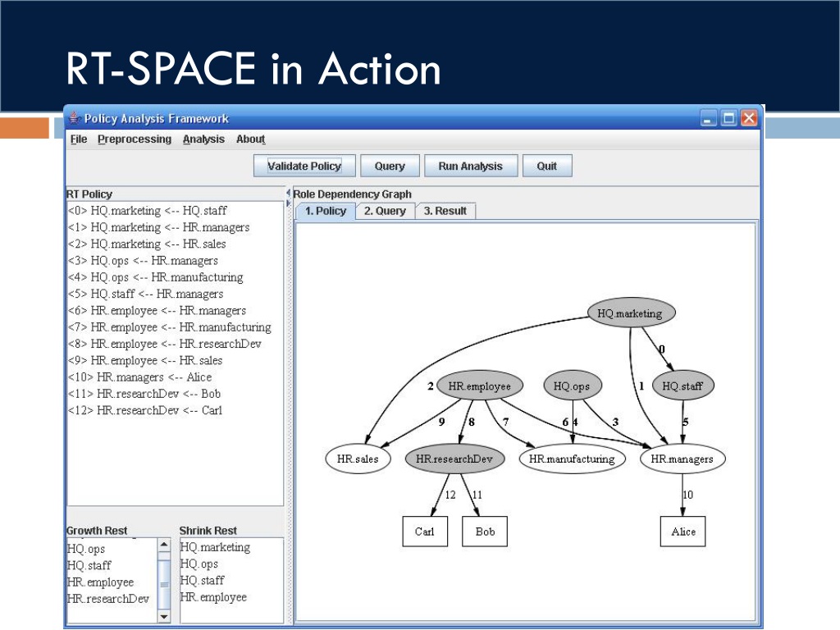
Task: Click the HR.managers graph node
Action: pyautogui.click(x=682, y=459)
